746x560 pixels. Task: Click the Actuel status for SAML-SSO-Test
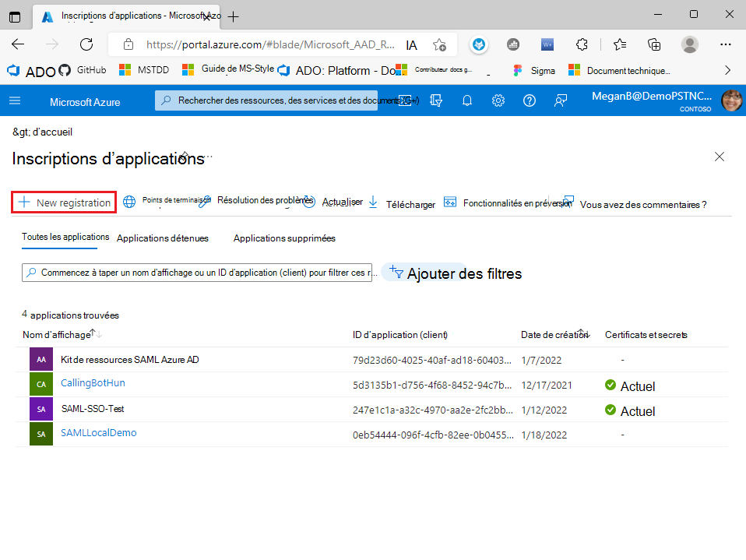630,410
